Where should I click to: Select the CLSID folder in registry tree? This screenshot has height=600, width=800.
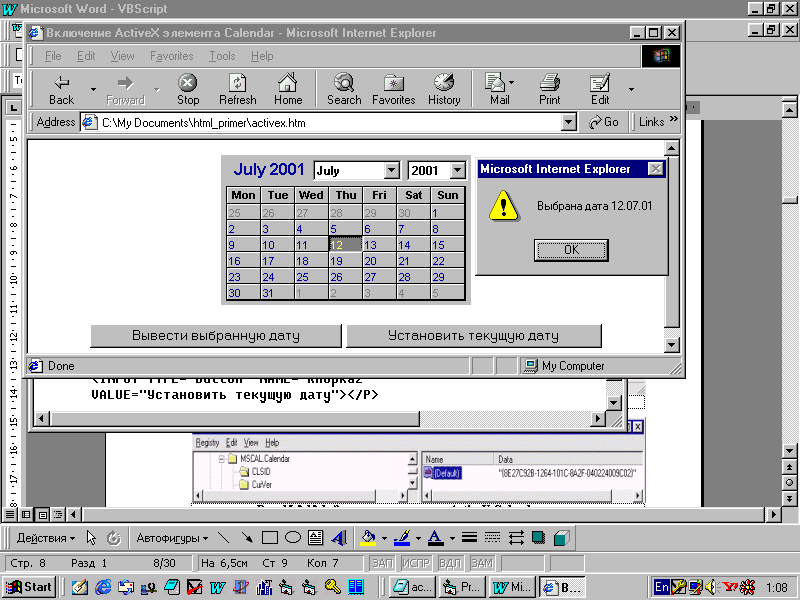(x=255, y=472)
